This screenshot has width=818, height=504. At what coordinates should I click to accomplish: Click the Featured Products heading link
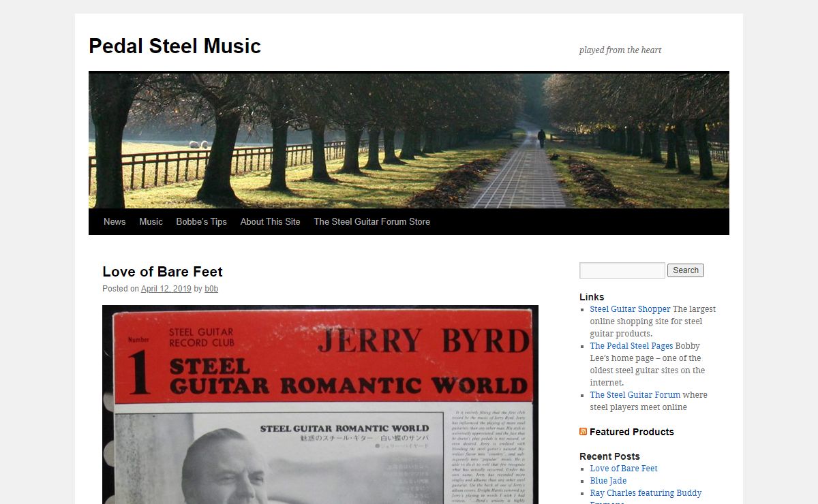coord(631,432)
